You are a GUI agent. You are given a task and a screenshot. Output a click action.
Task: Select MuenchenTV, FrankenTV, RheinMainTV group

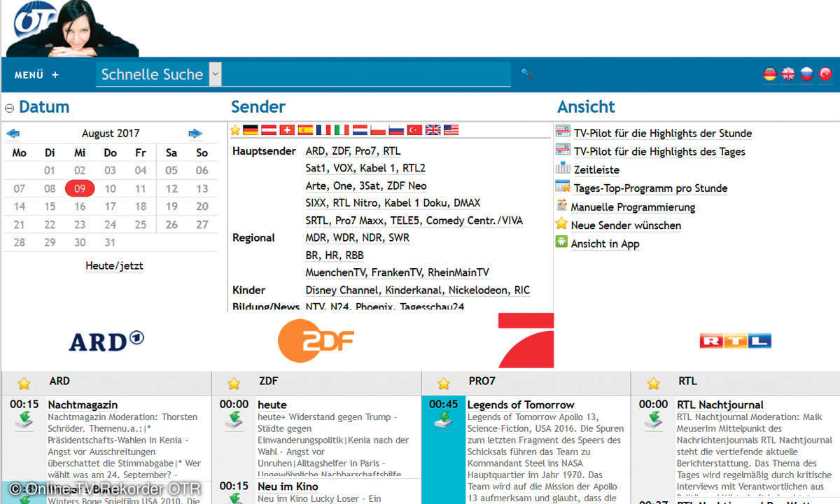coord(397,272)
